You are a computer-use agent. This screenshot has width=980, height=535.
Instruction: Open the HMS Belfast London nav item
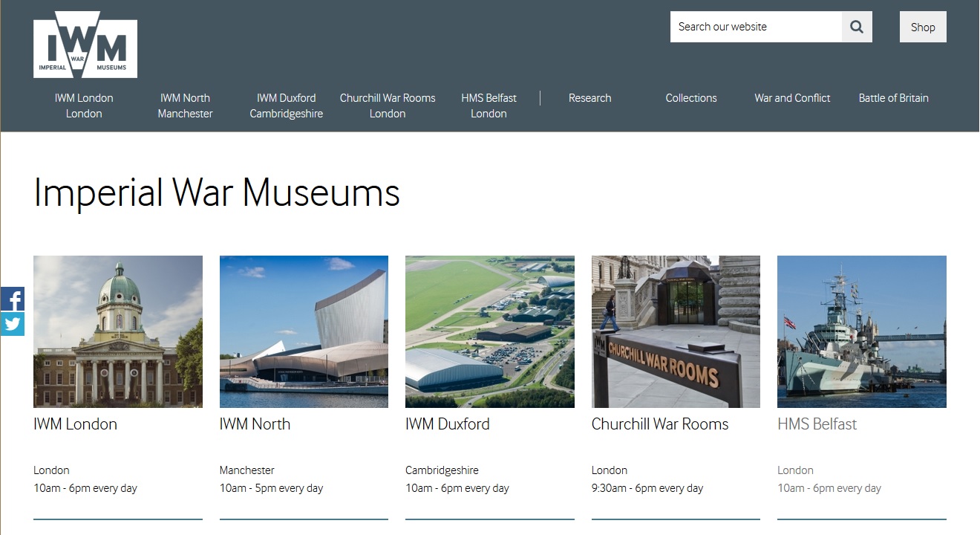point(489,106)
